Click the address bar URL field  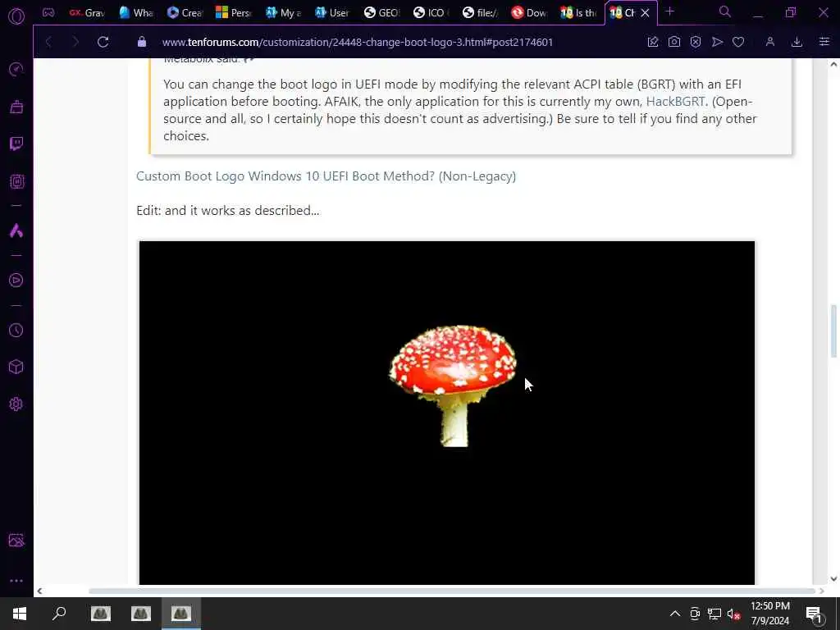coord(358,42)
